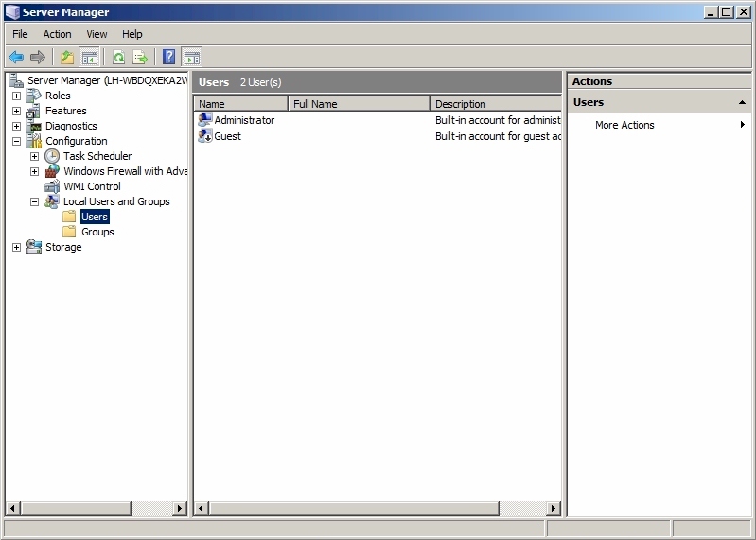Maximize the Server Manager window

(x=726, y=12)
